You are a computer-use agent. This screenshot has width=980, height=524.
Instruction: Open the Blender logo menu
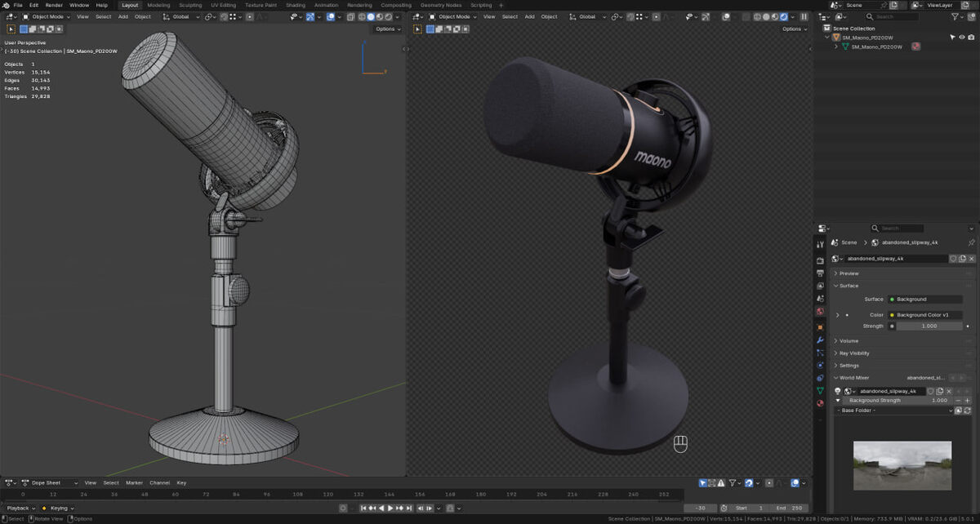[6, 5]
